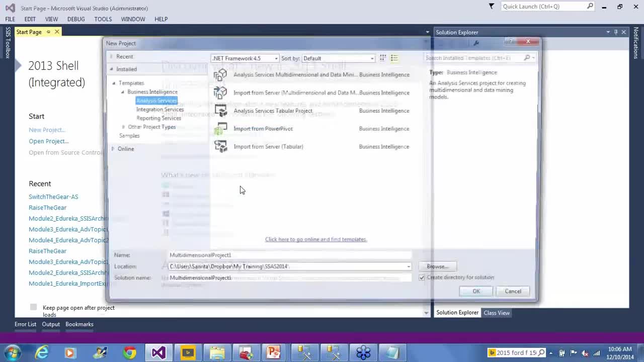Expand Other Project Types node
This screenshot has width=644, height=362.
123,127
